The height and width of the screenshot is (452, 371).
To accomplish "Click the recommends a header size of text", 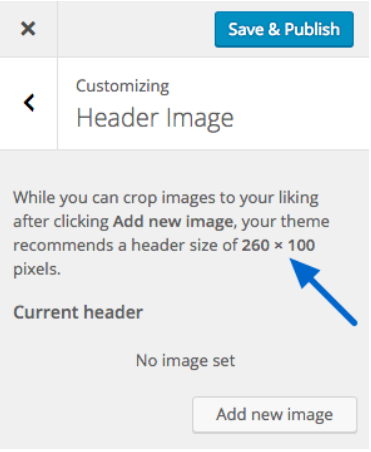I will 125,245.
